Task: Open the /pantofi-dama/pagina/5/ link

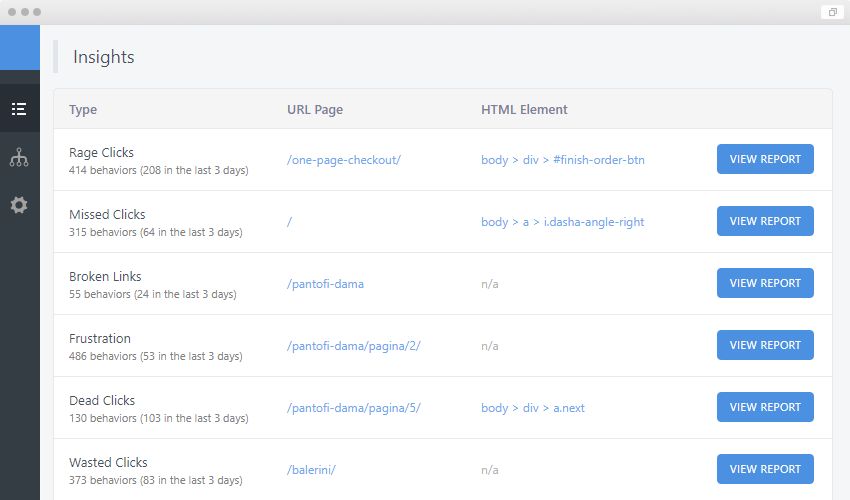Action: coord(353,408)
